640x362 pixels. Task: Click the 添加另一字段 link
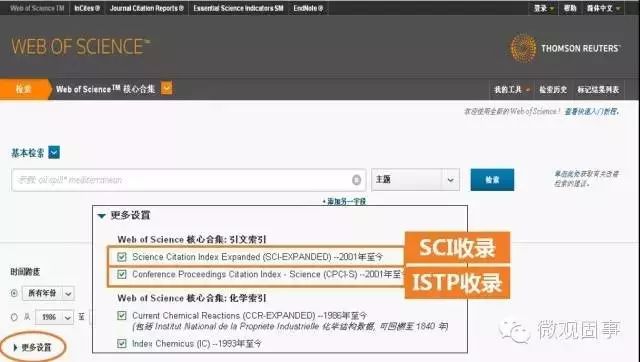(344, 201)
